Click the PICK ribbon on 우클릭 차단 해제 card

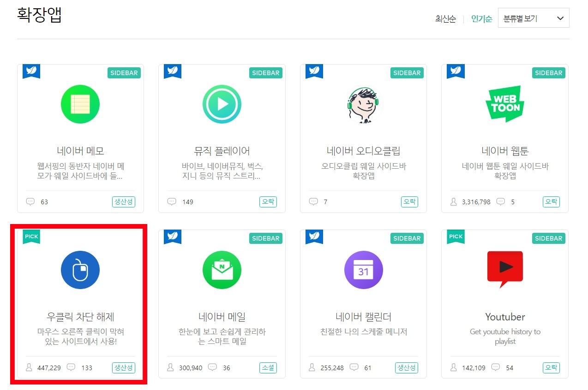click(31, 237)
